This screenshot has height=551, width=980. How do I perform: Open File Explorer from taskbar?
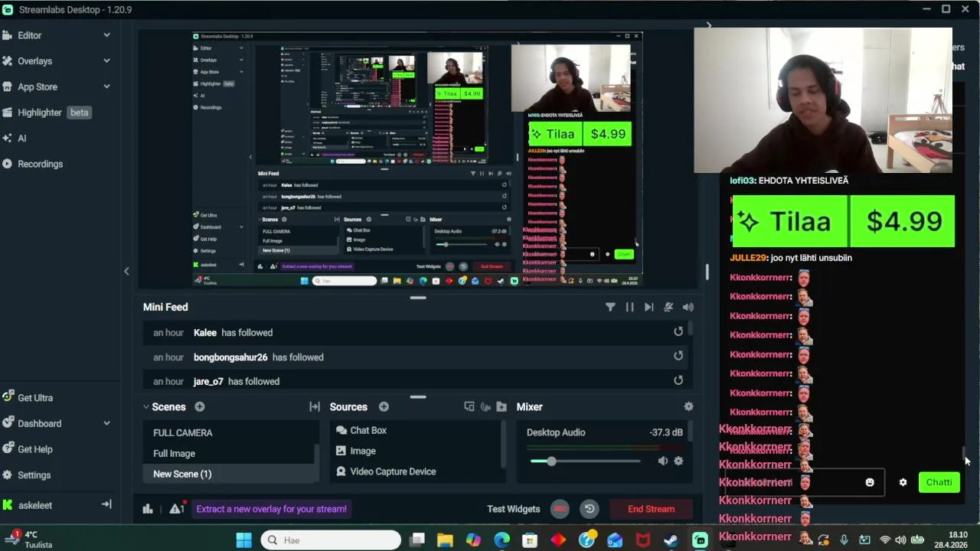tap(445, 540)
